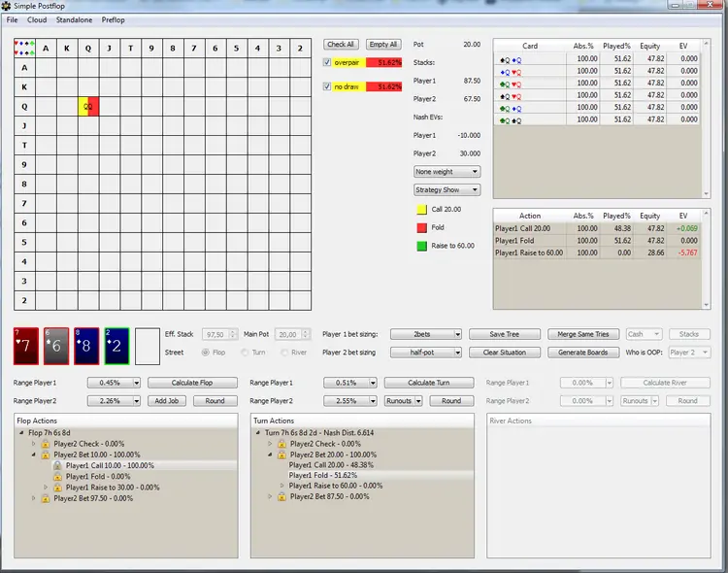Click the 2 of diamonds turn card
The width and height of the screenshot is (728, 573).
pyautogui.click(x=116, y=346)
